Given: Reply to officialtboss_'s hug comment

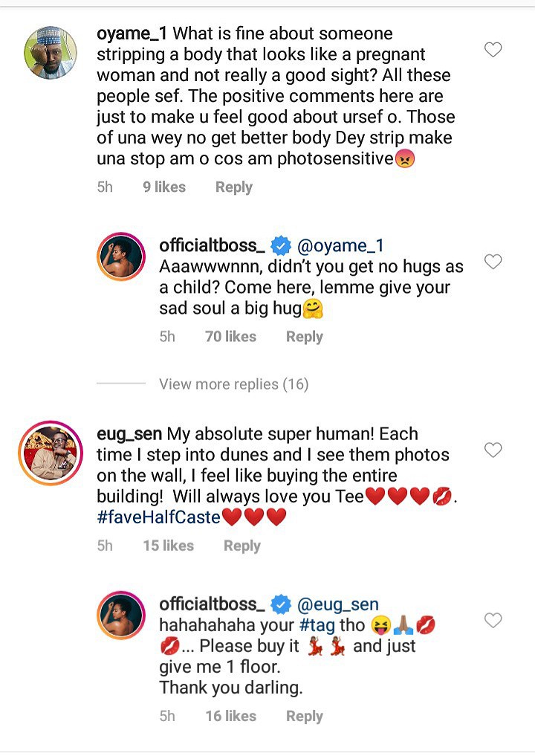Looking at the screenshot, I should click(x=305, y=337).
